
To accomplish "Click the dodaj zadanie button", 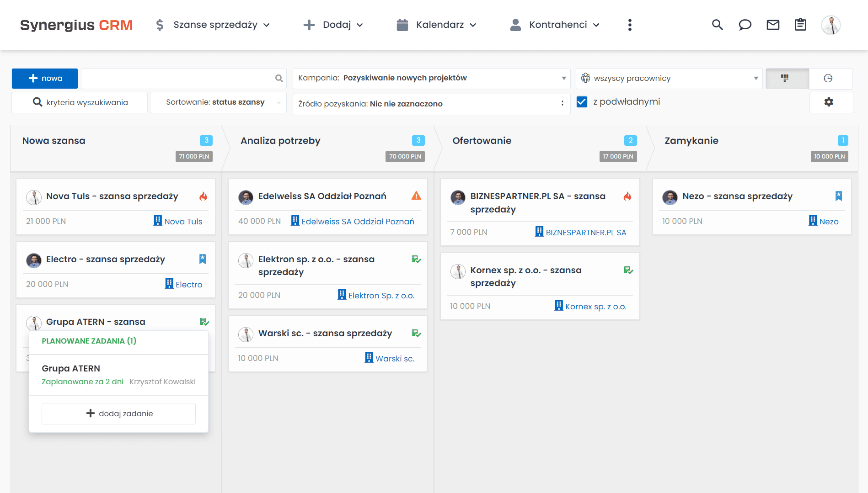I will (x=118, y=413).
